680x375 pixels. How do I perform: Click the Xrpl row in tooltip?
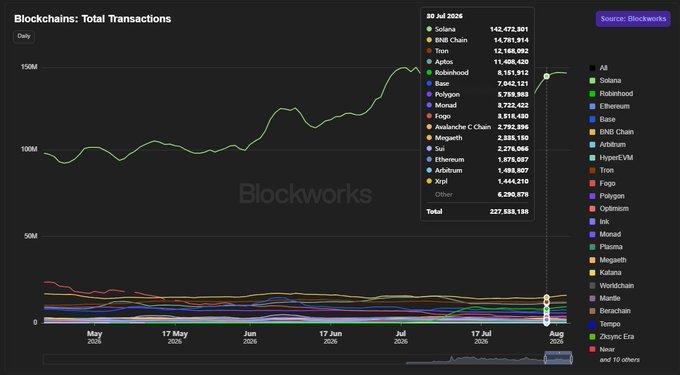[x=477, y=181]
